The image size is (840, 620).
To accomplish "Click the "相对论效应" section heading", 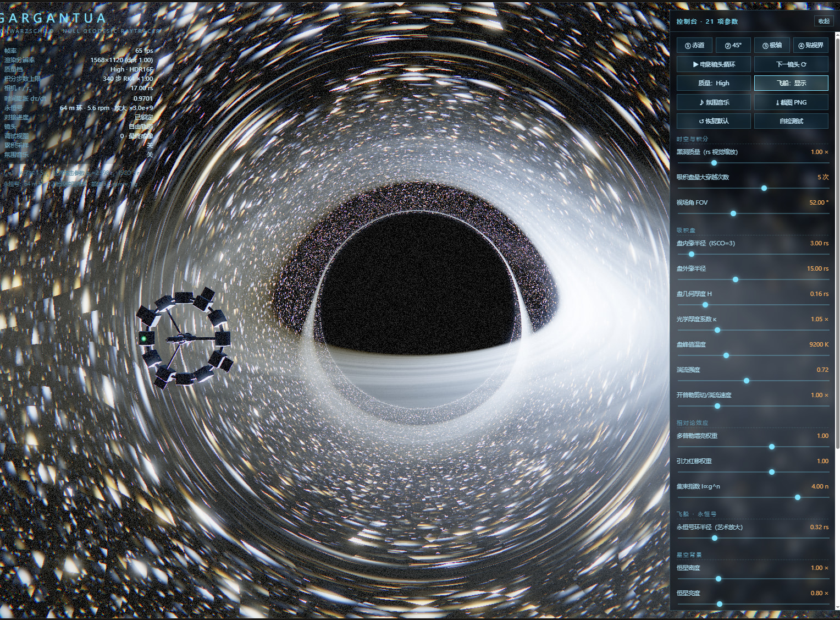I will [x=692, y=423].
